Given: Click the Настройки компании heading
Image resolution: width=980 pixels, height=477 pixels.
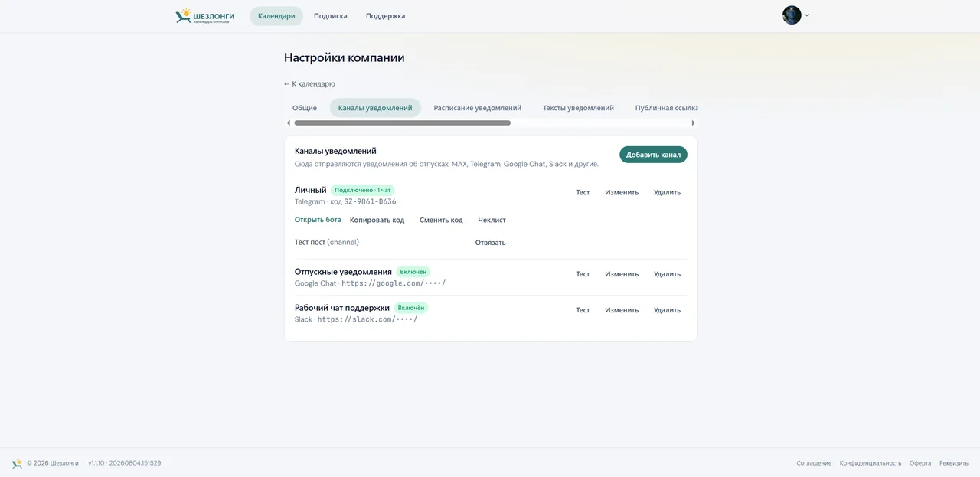Looking at the screenshot, I should [345, 57].
